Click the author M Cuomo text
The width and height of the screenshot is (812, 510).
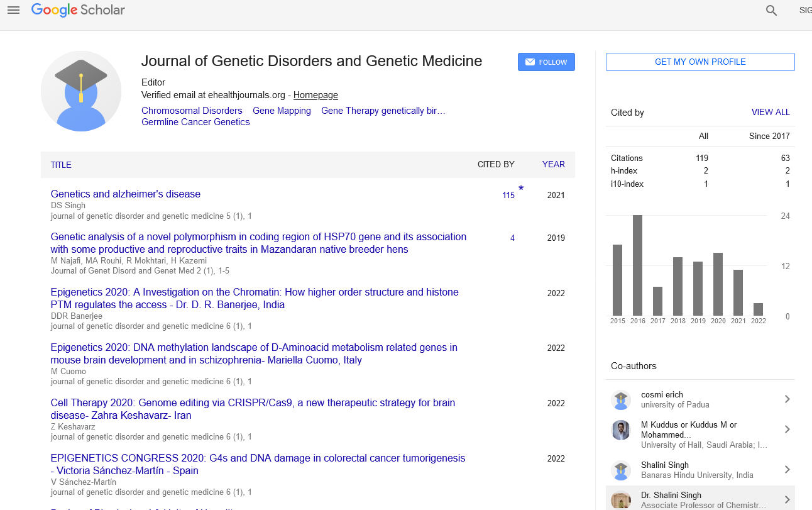(x=69, y=372)
